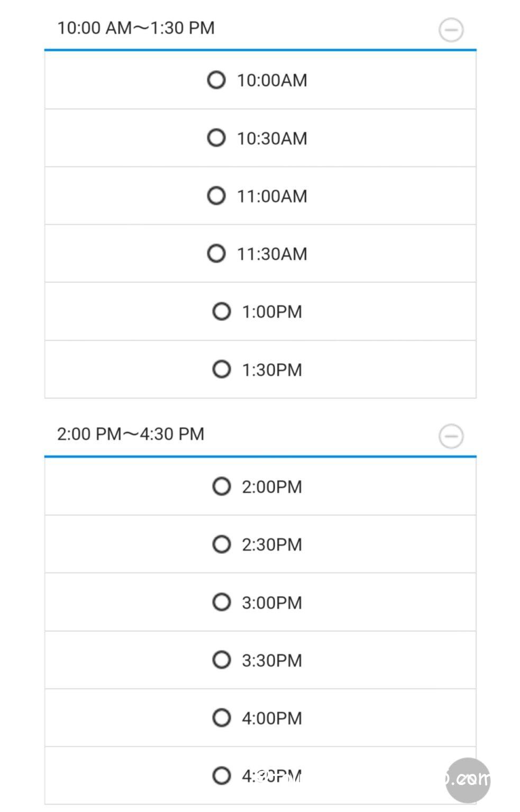The height and width of the screenshot is (812, 520).
Task: Select the 4:30PM radio option
Action: tap(222, 776)
